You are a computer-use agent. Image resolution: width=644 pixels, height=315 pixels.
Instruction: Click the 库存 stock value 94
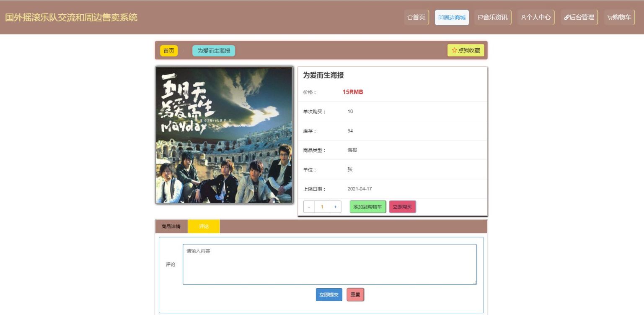click(350, 131)
